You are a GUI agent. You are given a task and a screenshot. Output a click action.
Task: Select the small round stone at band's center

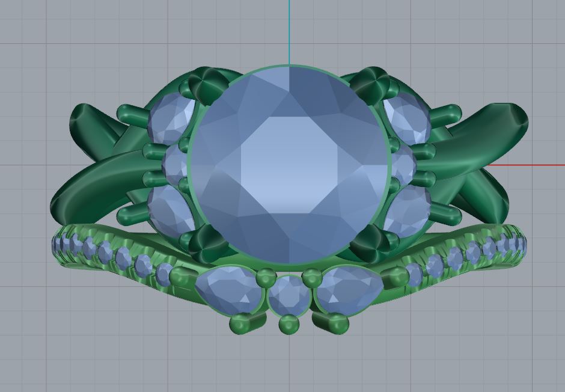coord(289,296)
